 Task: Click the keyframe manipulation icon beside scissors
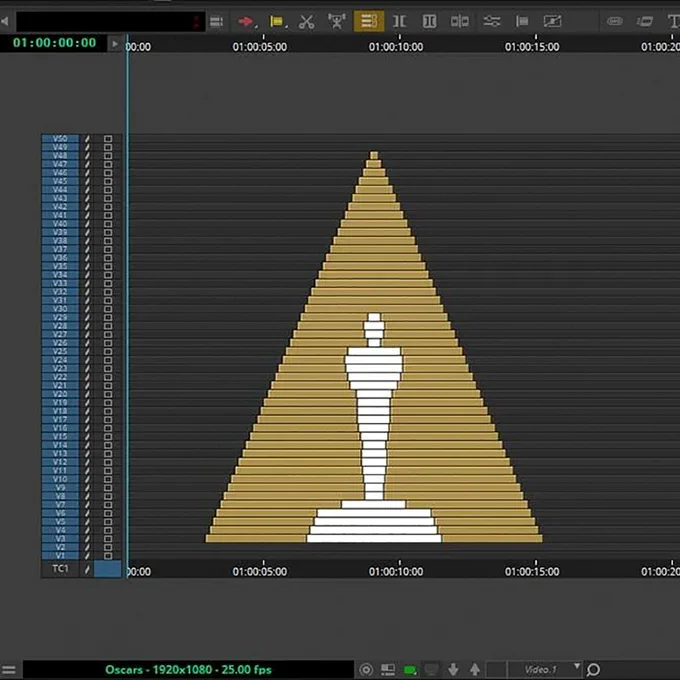click(x=337, y=21)
